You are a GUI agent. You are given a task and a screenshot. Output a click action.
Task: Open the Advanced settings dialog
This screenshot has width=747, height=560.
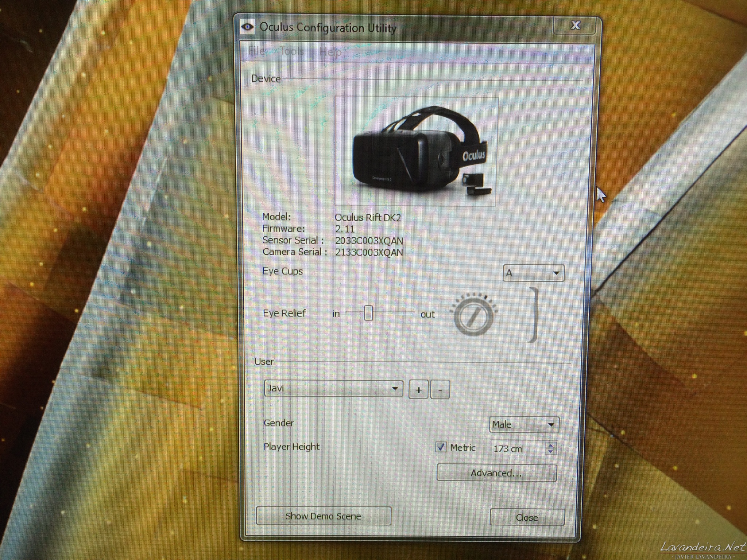[x=496, y=473]
